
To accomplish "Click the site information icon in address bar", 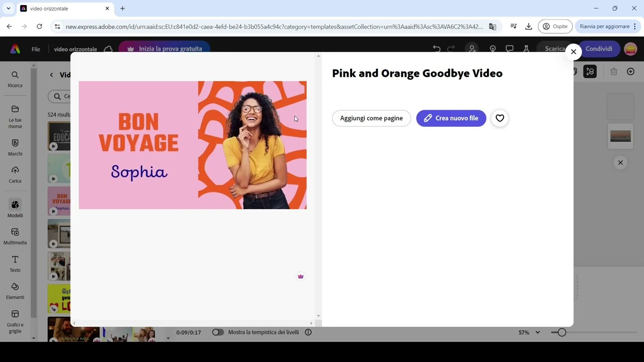I will (x=57, y=26).
